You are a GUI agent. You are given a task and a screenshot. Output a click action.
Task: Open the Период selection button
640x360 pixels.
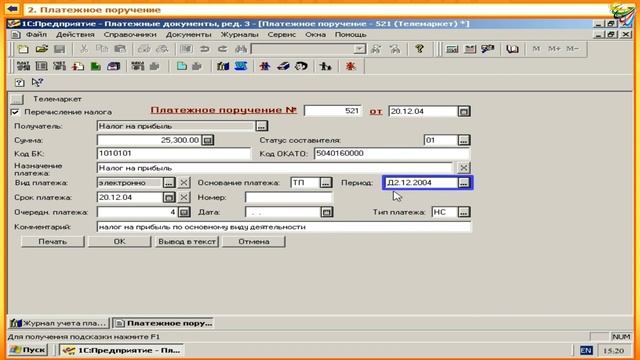pyautogui.click(x=464, y=183)
